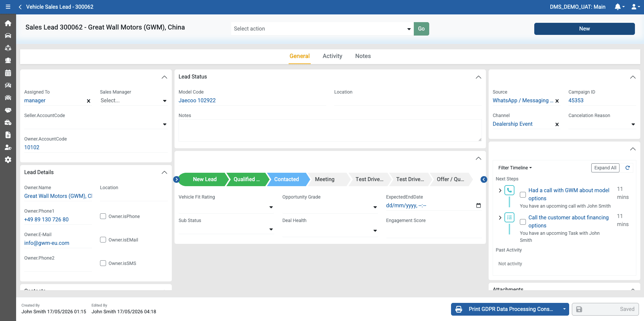Open the ExpectedEndDate calendar picker
Viewport: 644px width, 321px height.
(x=479, y=205)
